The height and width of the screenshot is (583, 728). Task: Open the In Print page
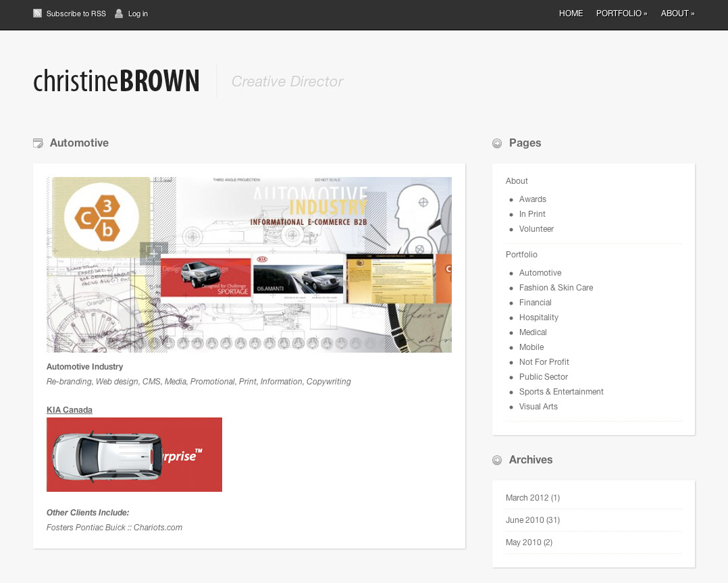point(532,213)
